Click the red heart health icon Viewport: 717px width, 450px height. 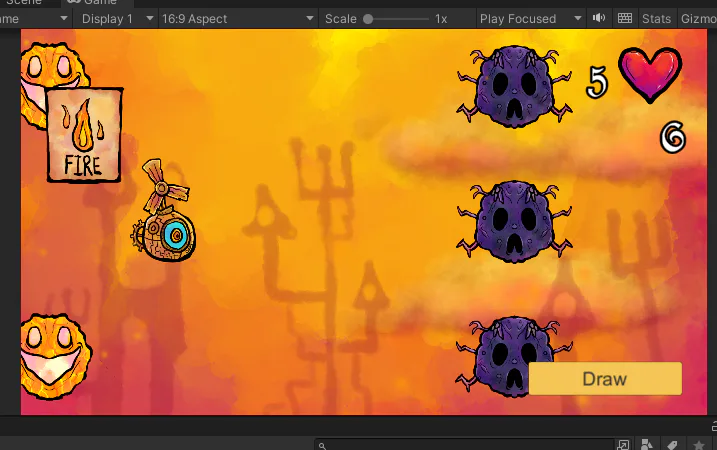[650, 74]
